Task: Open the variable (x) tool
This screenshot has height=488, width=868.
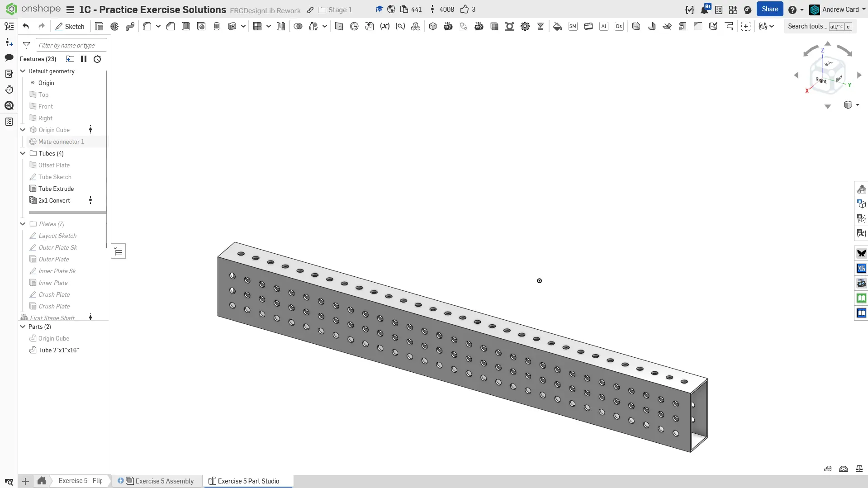Action: (x=384, y=26)
